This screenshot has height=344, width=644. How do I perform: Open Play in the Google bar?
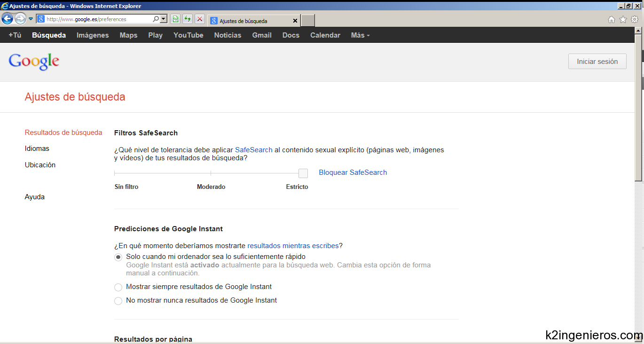155,35
